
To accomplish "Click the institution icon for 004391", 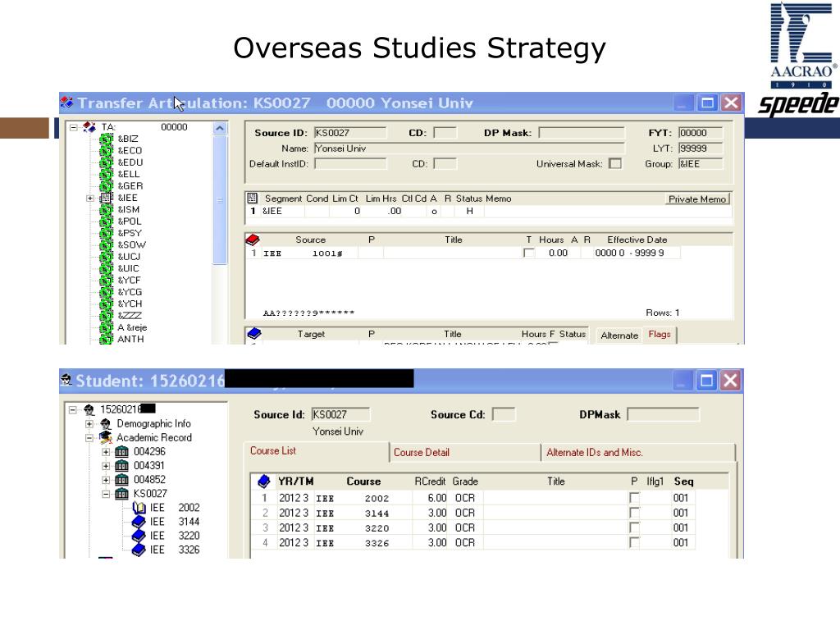I will (x=121, y=466).
